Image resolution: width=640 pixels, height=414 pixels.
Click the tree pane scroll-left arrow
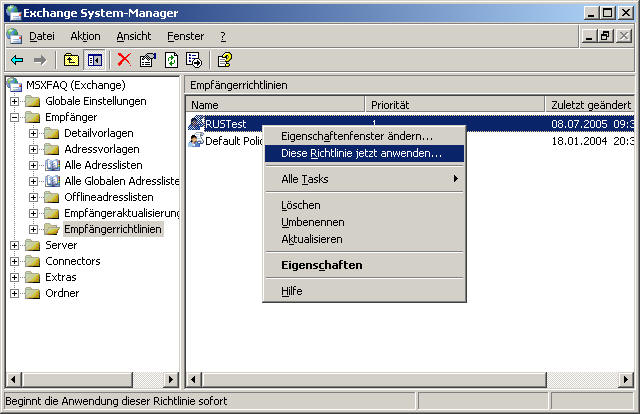[x=14, y=380]
